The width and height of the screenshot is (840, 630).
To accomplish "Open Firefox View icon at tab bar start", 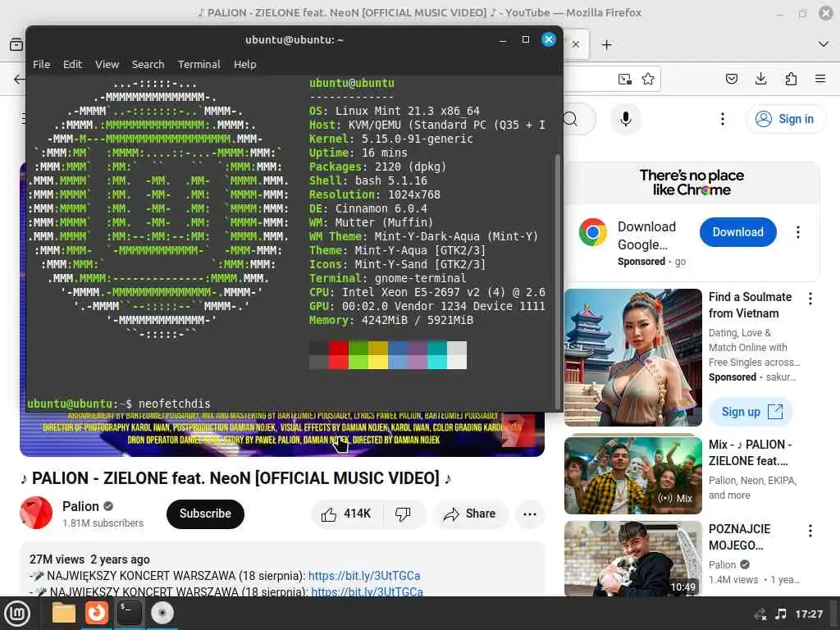I will (x=16, y=44).
